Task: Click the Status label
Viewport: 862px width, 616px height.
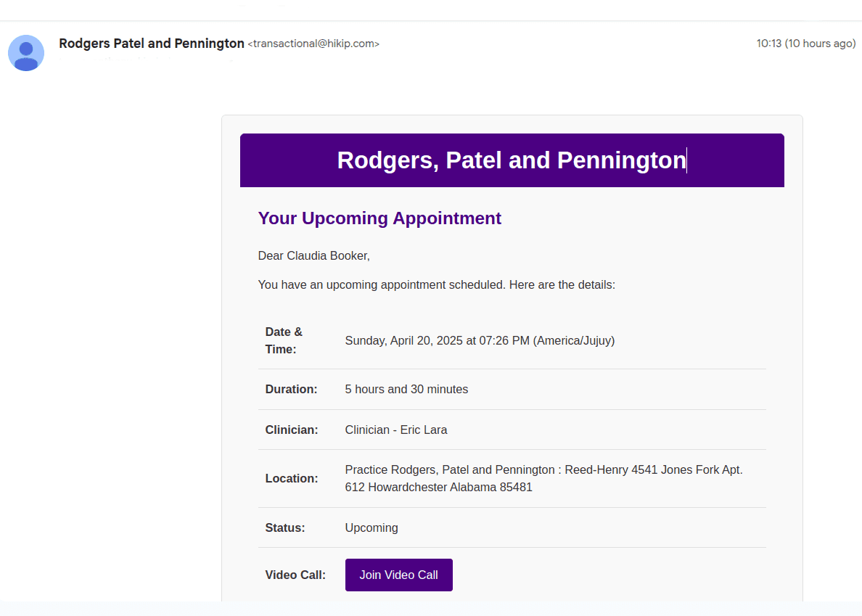Action: [x=284, y=527]
